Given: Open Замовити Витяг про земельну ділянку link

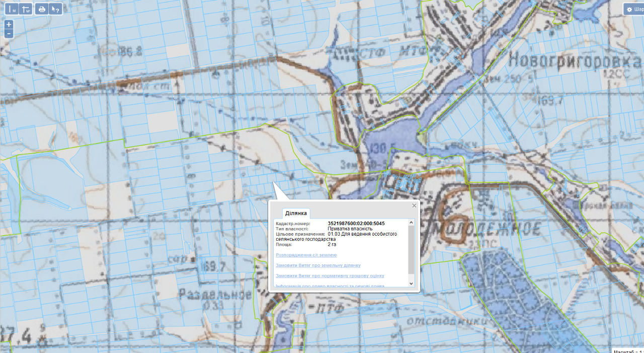Looking at the screenshot, I should [x=318, y=265].
